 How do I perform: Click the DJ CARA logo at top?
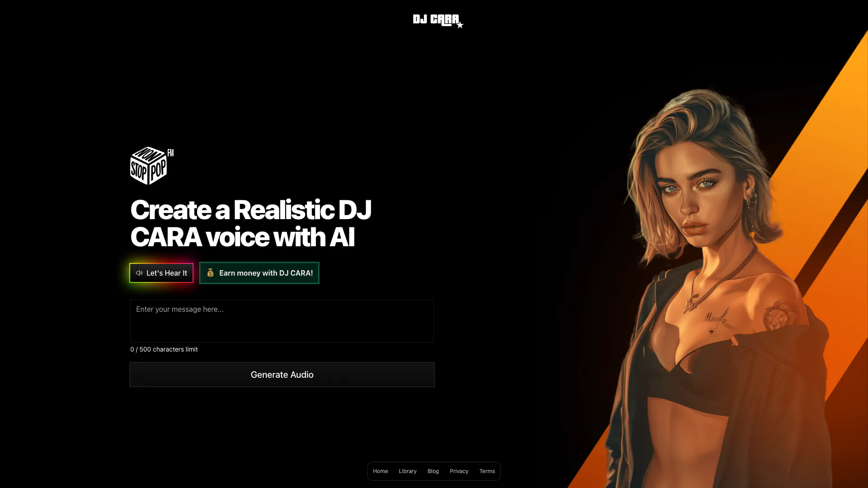click(x=438, y=20)
